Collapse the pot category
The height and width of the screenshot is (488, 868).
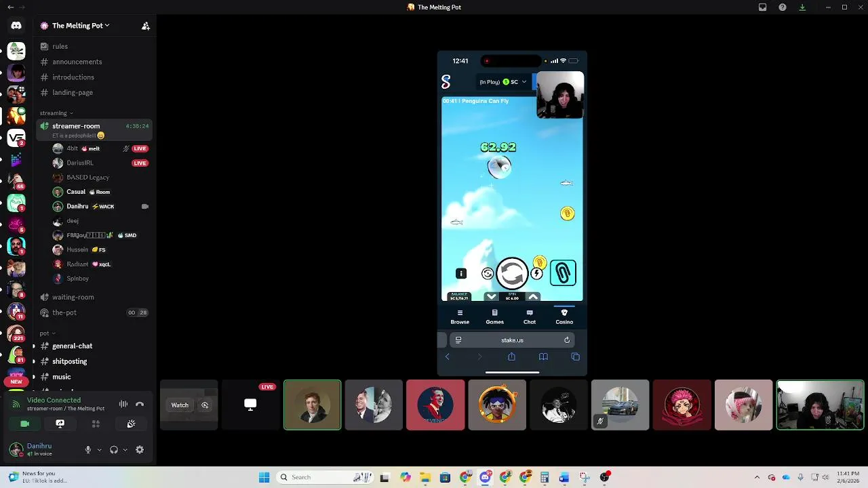pyautogui.click(x=47, y=333)
